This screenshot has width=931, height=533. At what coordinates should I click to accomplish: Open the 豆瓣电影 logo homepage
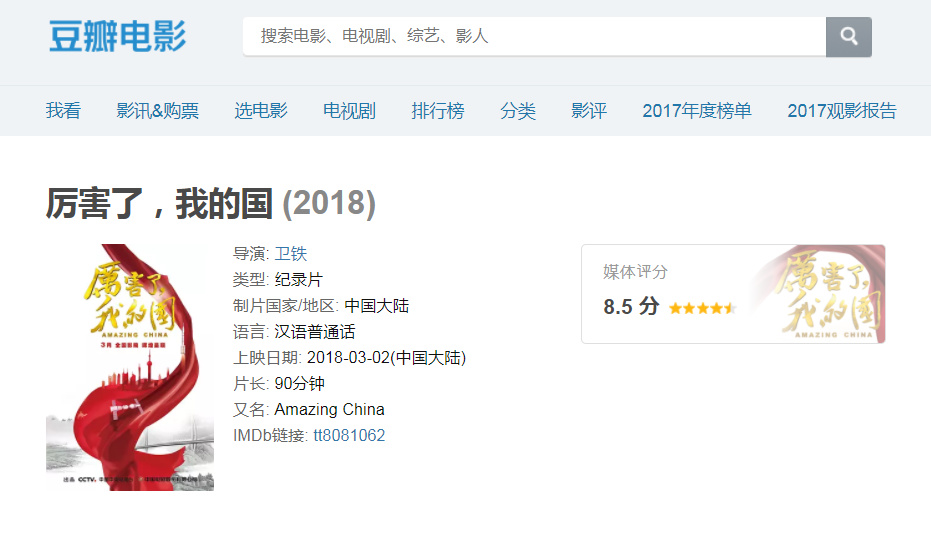click(x=118, y=36)
